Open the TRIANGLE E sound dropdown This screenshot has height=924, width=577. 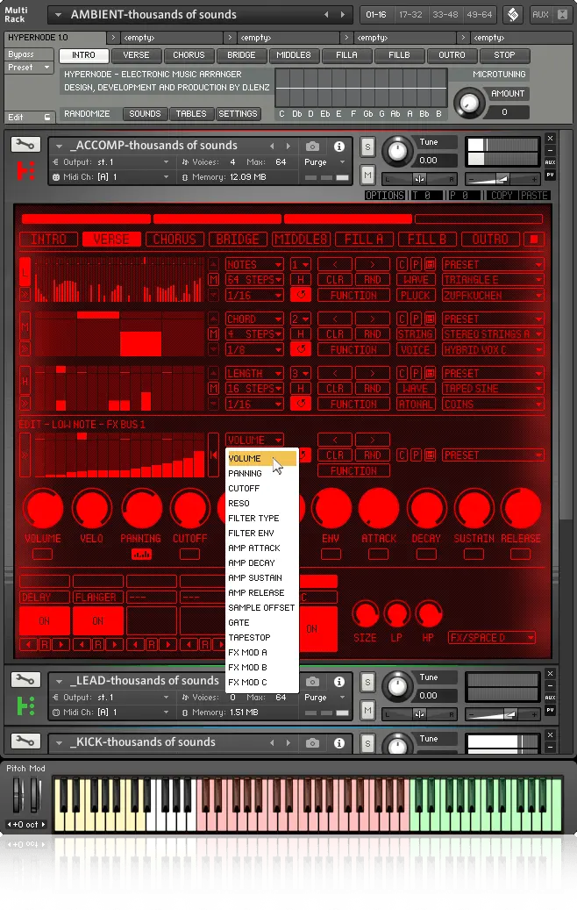click(493, 279)
